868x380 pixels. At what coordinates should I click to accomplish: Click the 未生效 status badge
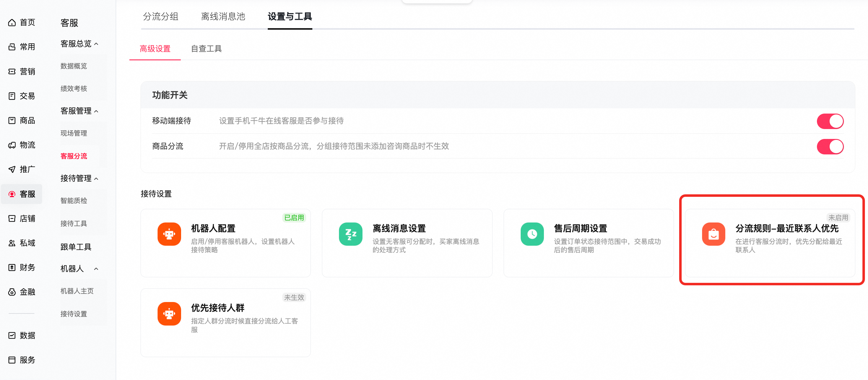[294, 297]
